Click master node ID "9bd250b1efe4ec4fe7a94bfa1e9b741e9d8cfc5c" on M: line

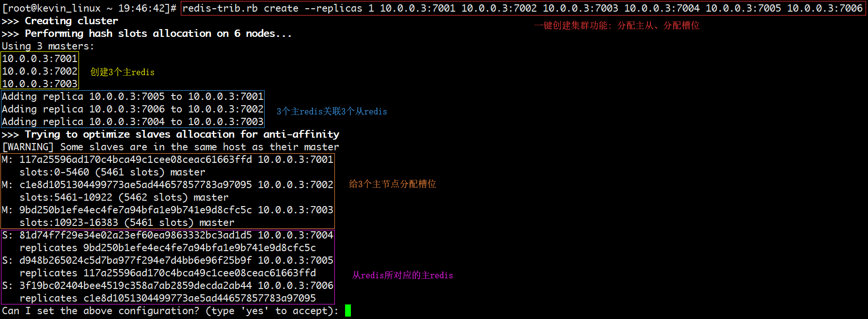point(136,210)
